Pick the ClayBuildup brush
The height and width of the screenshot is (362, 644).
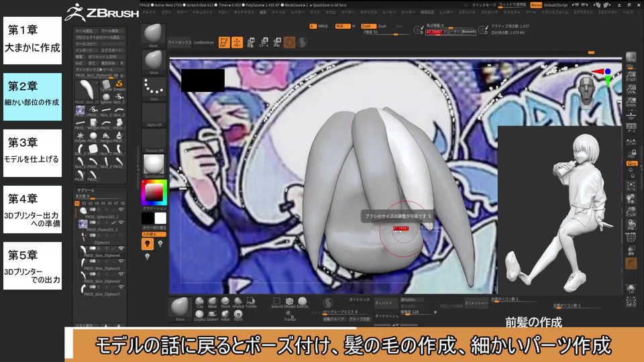pyautogui.click(x=200, y=316)
